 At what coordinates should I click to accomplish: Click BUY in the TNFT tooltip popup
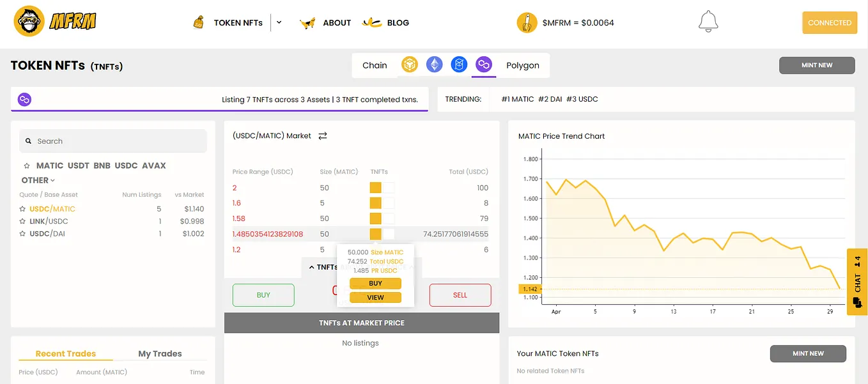point(375,283)
